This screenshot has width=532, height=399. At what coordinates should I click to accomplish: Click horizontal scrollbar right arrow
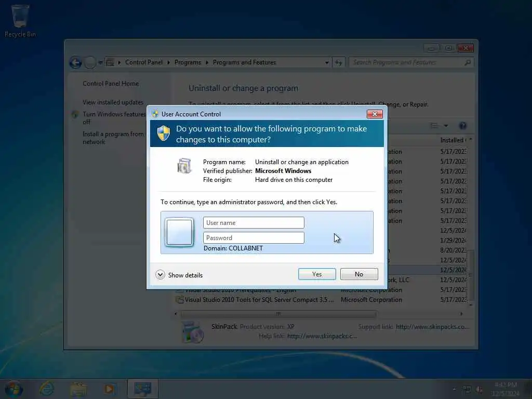[x=461, y=314]
